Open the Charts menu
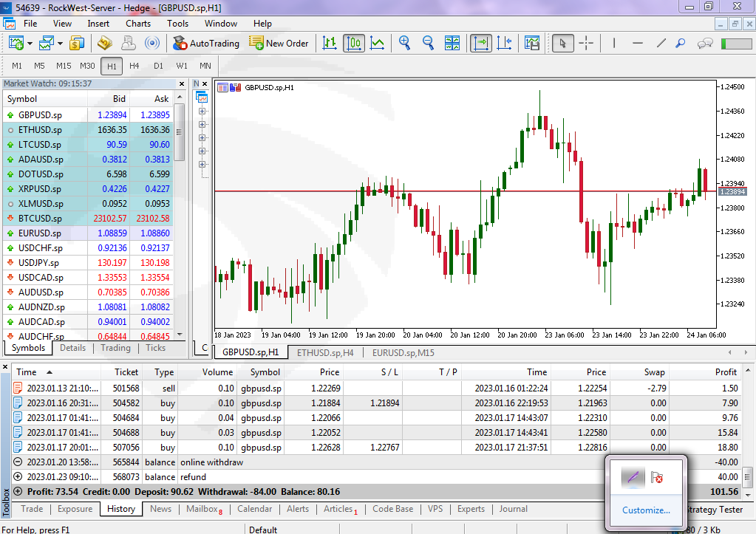756x534 pixels. (137, 23)
